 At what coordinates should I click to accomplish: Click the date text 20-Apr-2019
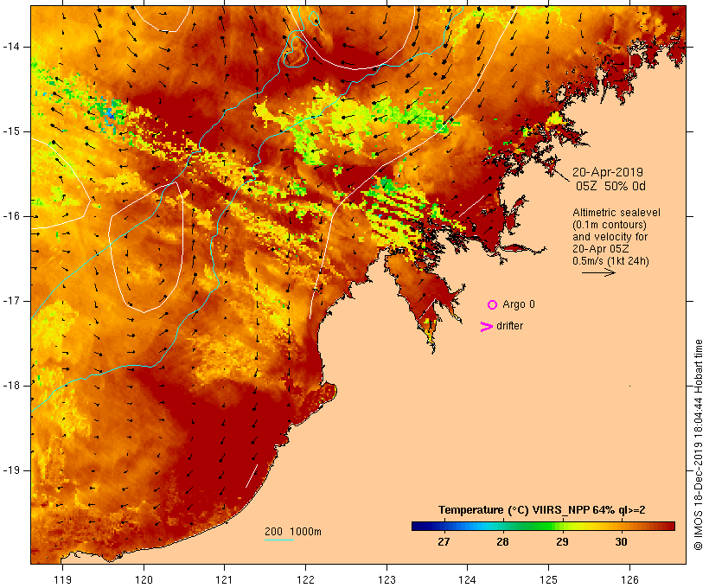coord(608,172)
